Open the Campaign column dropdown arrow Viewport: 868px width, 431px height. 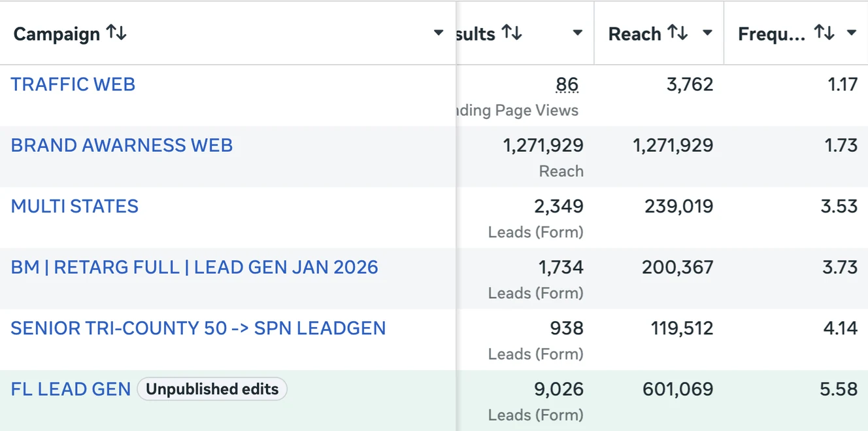click(439, 33)
